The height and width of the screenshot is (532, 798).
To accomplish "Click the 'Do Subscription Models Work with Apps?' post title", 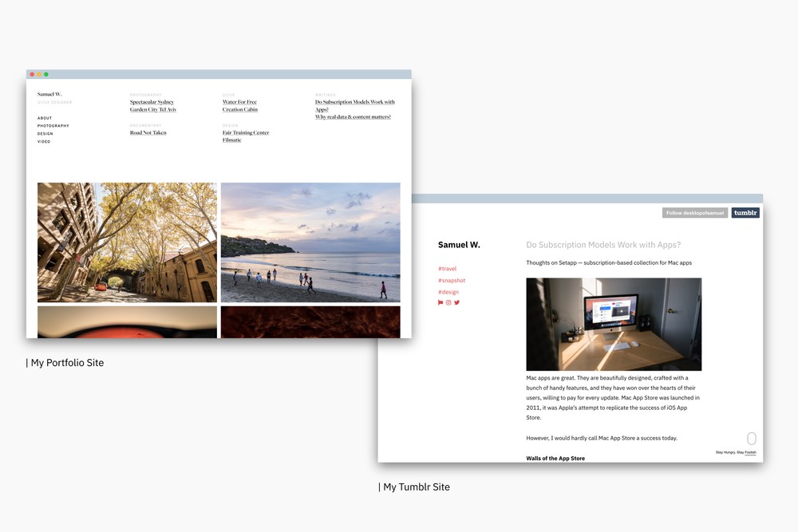I will tap(603, 245).
